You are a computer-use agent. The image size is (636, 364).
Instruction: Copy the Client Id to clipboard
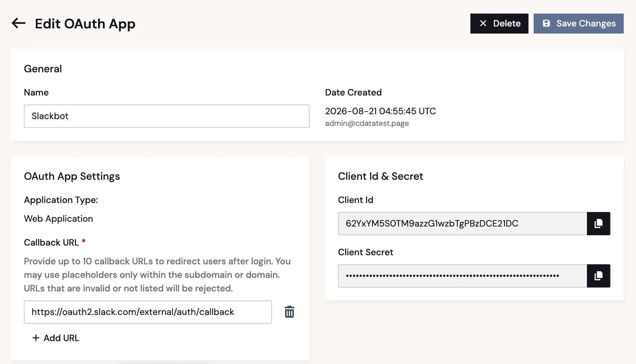599,224
